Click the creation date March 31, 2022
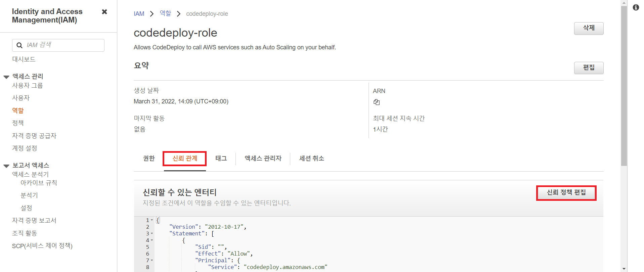 click(x=181, y=101)
